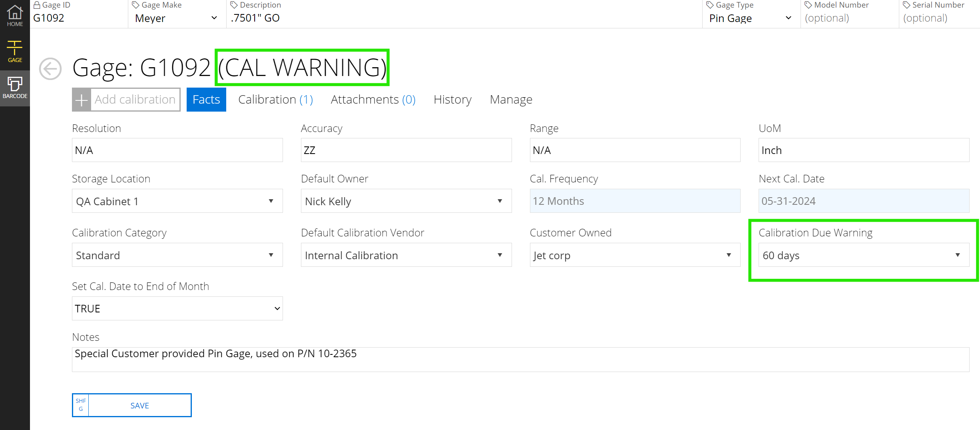Click the tag icon beside Model Number

[x=809, y=5]
